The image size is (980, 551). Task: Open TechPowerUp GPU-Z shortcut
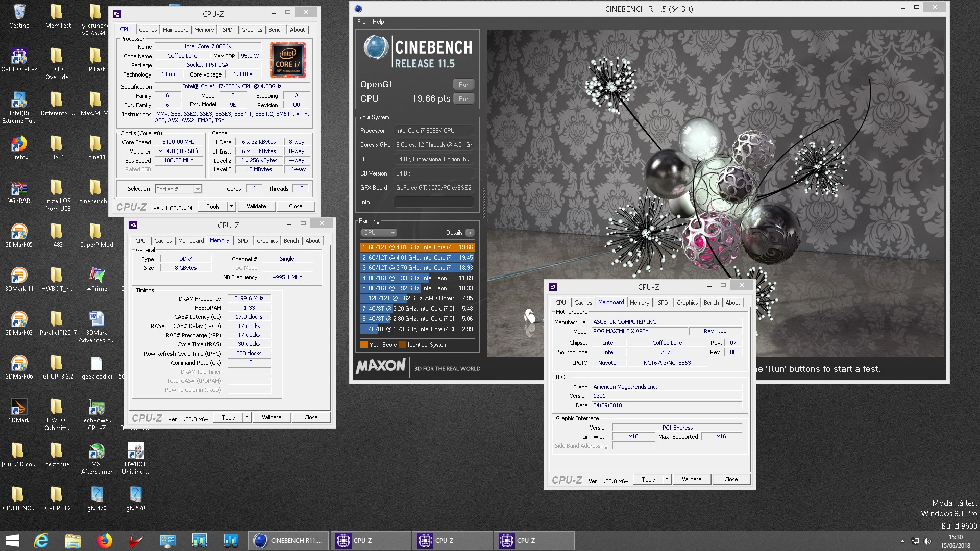tap(96, 414)
